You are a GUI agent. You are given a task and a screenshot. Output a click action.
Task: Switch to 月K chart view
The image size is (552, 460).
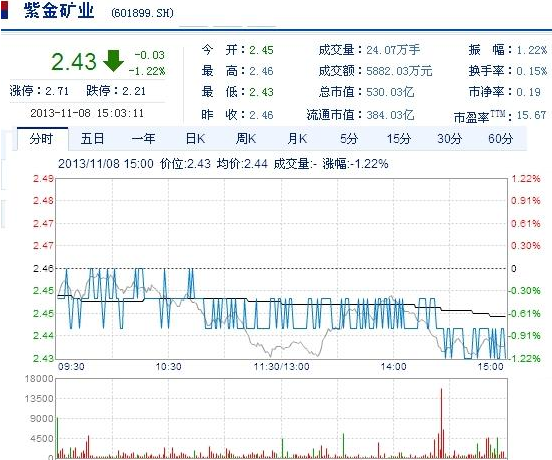[297, 139]
